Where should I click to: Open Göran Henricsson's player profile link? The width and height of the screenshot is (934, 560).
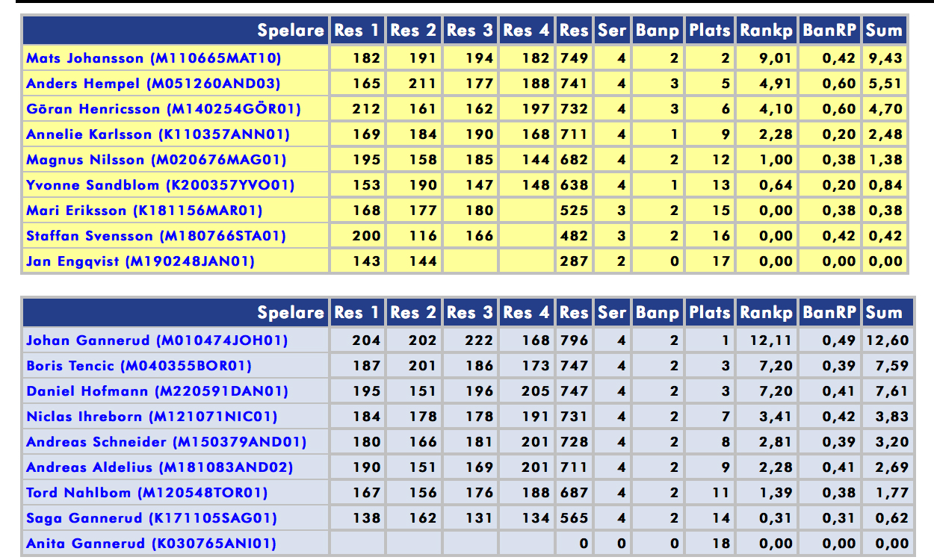[163, 109]
